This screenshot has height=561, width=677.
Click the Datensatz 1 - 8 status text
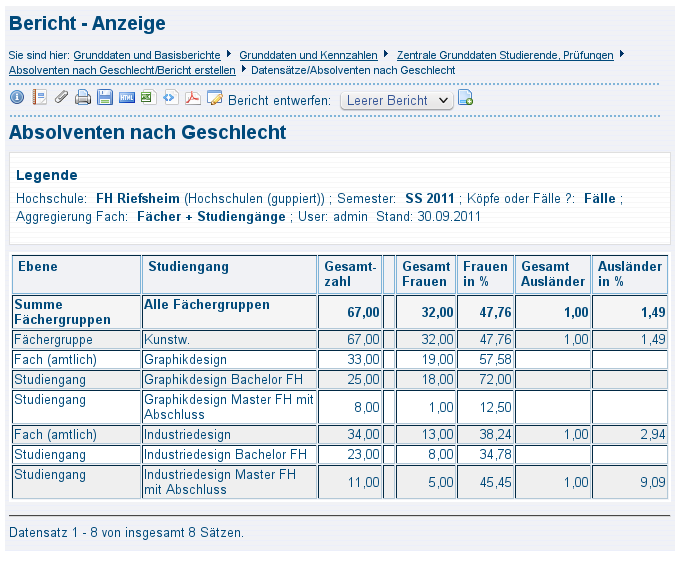point(127,532)
